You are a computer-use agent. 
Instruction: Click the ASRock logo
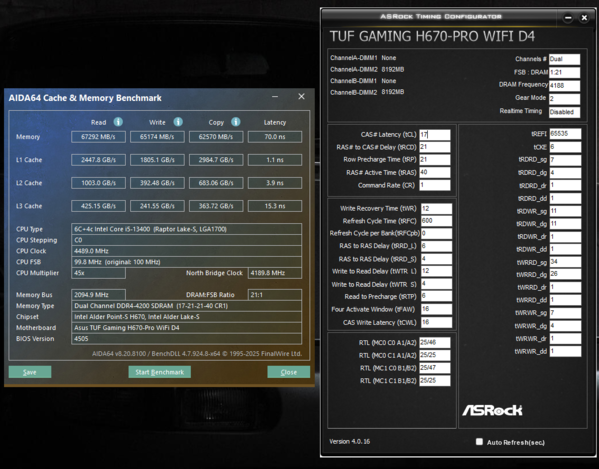point(492,411)
